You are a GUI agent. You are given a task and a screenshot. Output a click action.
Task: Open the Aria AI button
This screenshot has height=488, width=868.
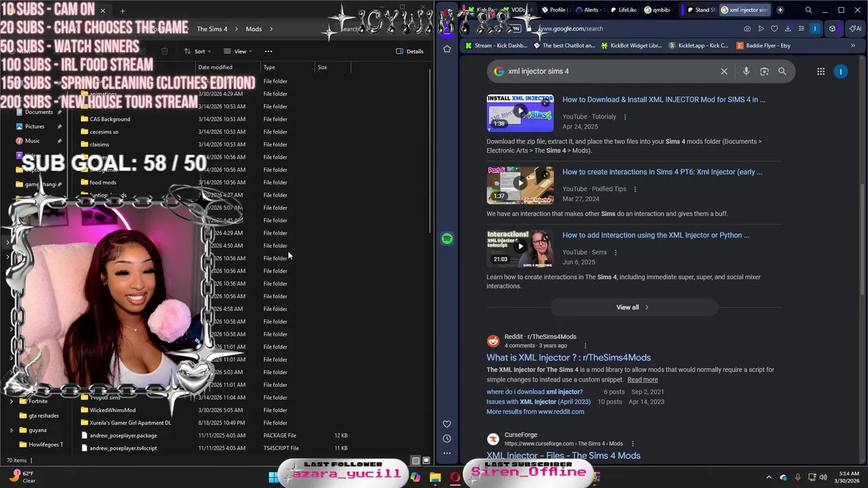857,28
